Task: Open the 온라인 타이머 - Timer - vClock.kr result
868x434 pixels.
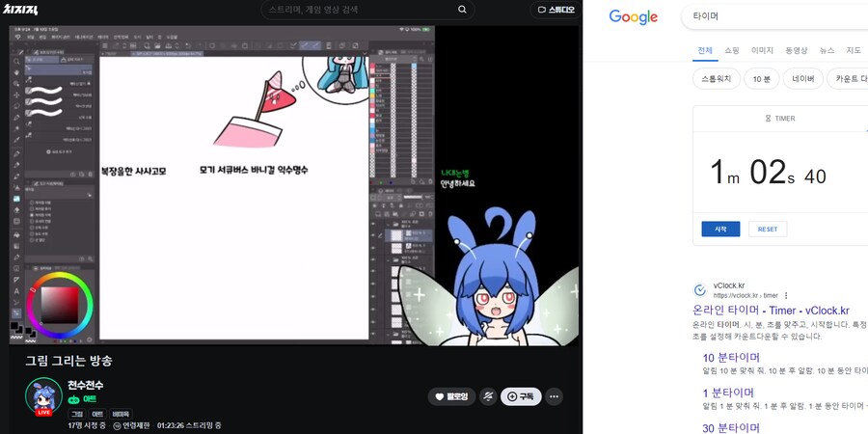Action: point(771,311)
